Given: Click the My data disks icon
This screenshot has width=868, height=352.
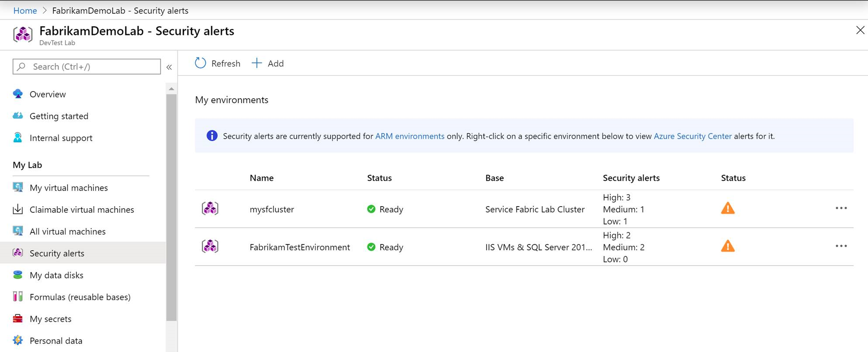Looking at the screenshot, I should 18,275.
